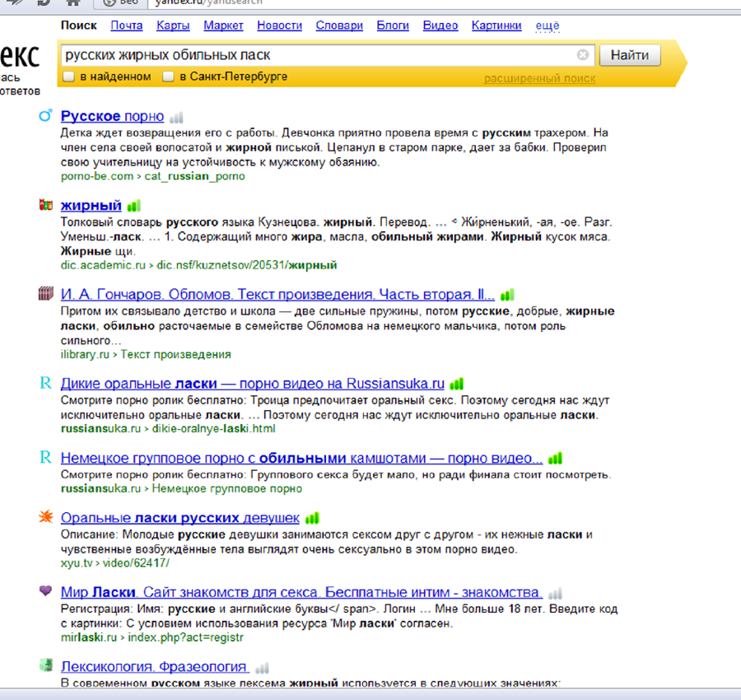Open the 'Мир Ласки' result title
The height and width of the screenshot is (700, 741).
pyautogui.click(x=301, y=592)
